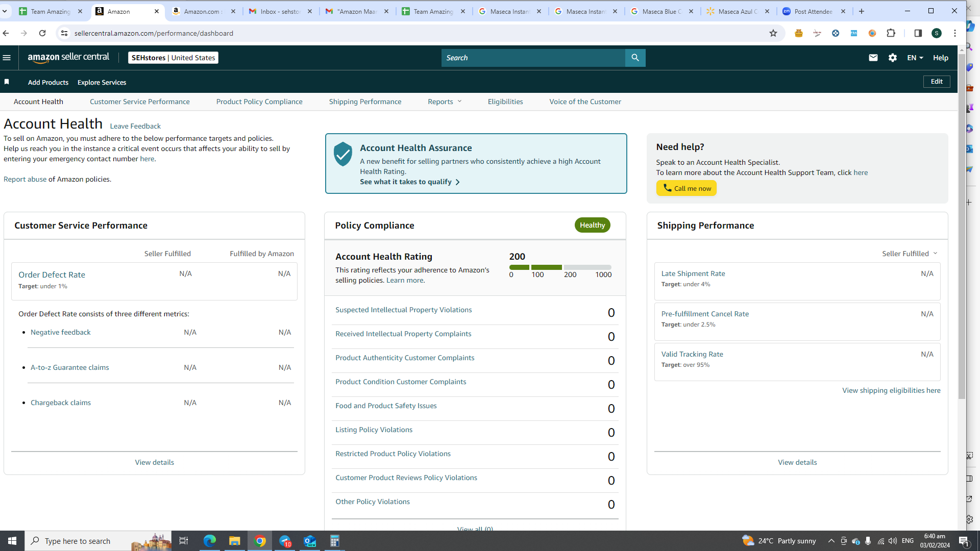Open the Order Defect Rate link
980x551 pixels.
52,274
